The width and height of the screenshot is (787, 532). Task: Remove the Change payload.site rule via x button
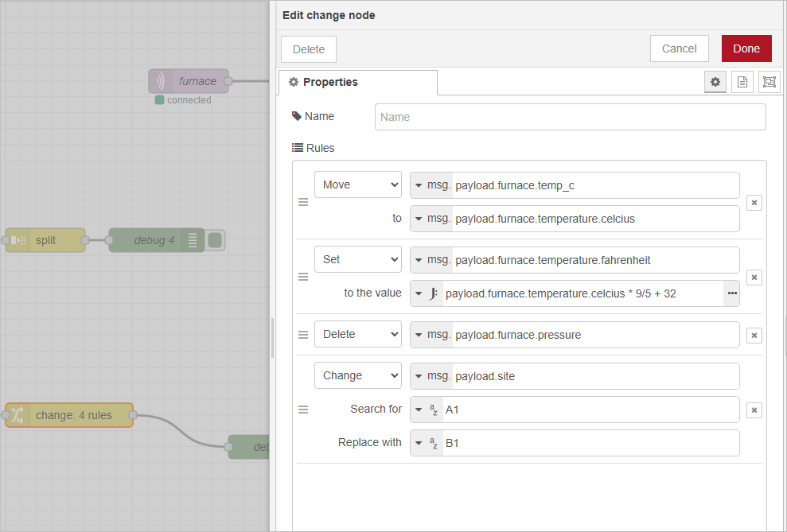[x=754, y=410]
